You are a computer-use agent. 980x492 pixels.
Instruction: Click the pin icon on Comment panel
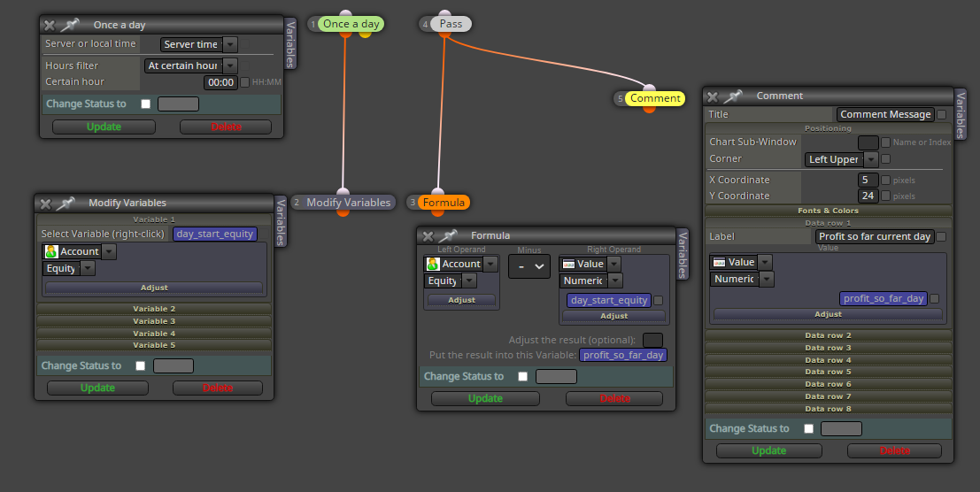click(732, 96)
